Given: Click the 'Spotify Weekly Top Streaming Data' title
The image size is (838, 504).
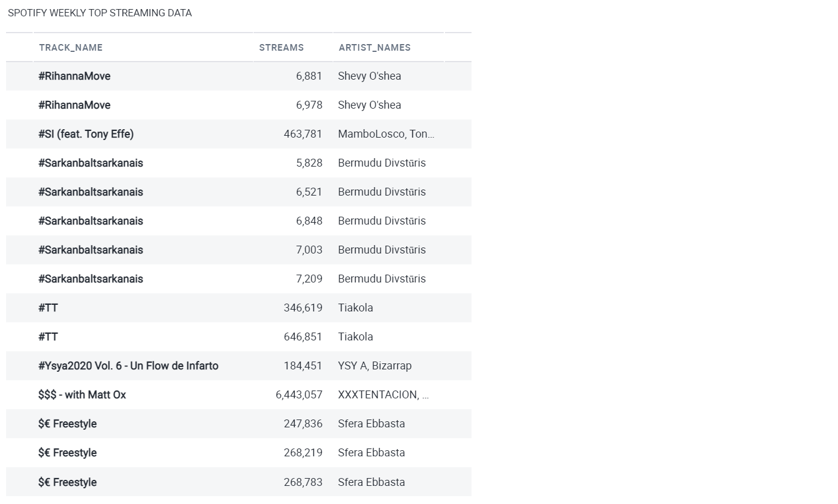Looking at the screenshot, I should coord(100,13).
